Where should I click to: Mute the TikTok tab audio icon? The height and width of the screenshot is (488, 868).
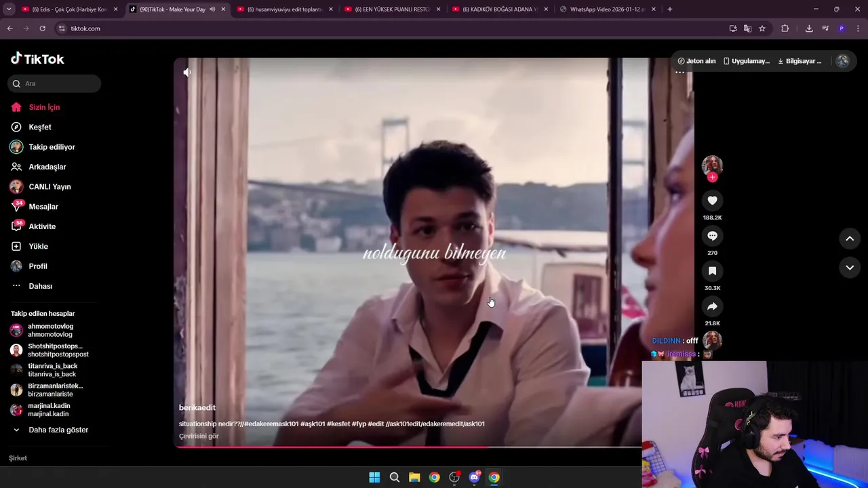click(212, 9)
